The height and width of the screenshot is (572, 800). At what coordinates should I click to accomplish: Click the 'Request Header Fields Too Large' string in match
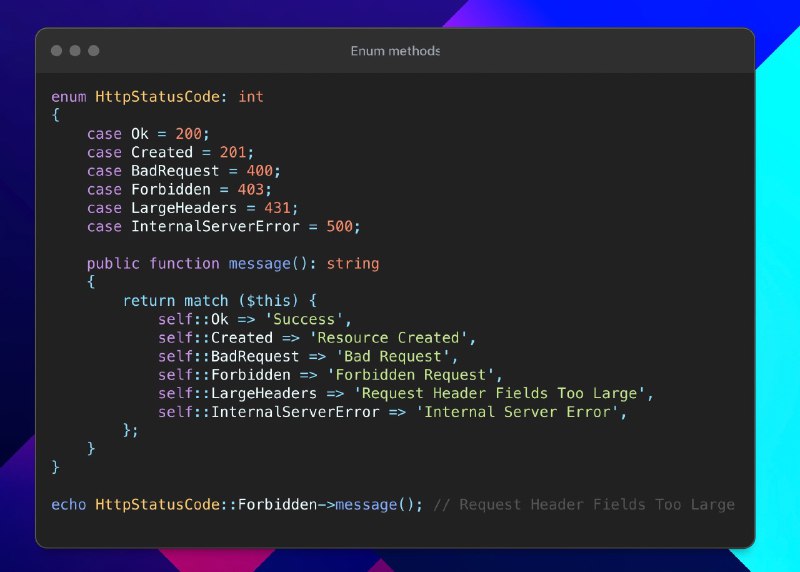[x=500, y=393]
